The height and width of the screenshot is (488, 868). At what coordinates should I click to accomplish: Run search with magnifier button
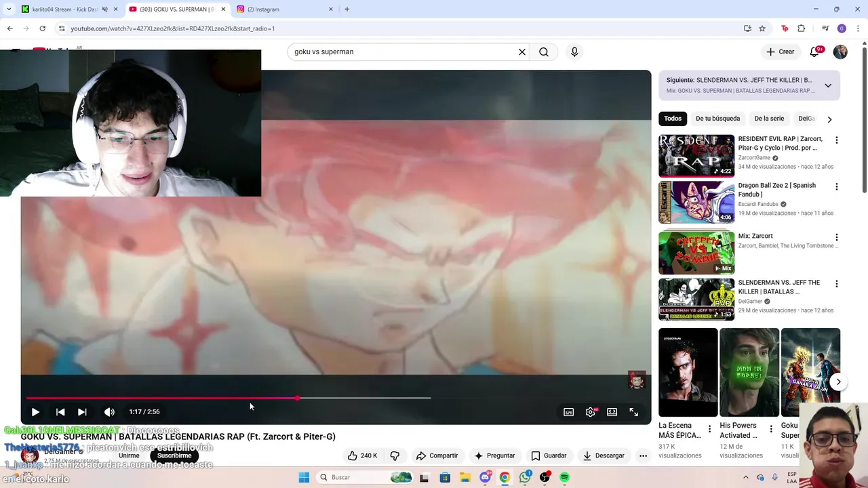[x=544, y=52]
